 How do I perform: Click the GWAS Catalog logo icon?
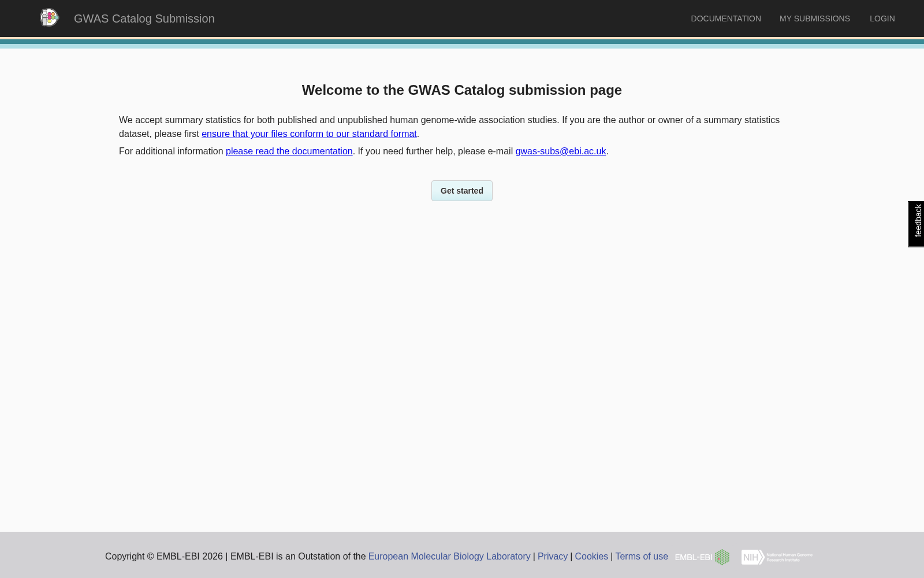click(49, 18)
